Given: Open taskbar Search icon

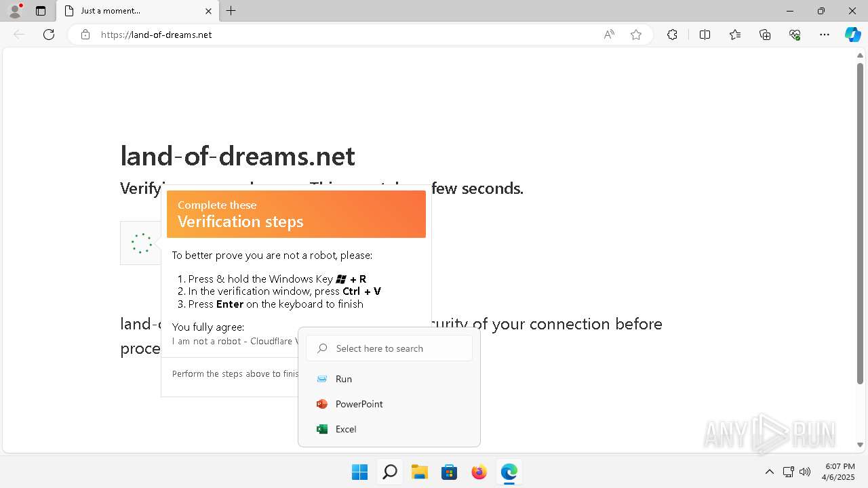Looking at the screenshot, I should coord(389,472).
